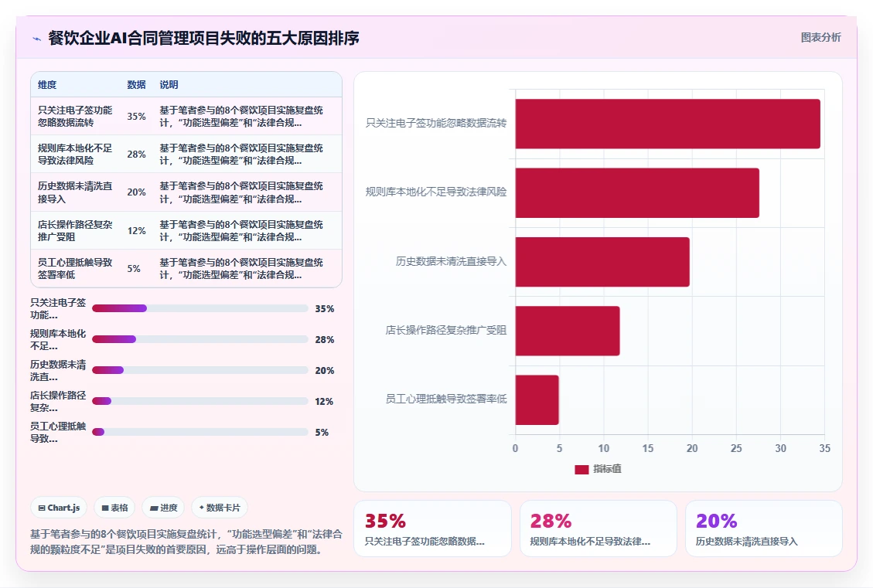Click the 只关注电子签功能 progress bar
Screen dimensions: 873x588
pyautogui.click(x=199, y=308)
